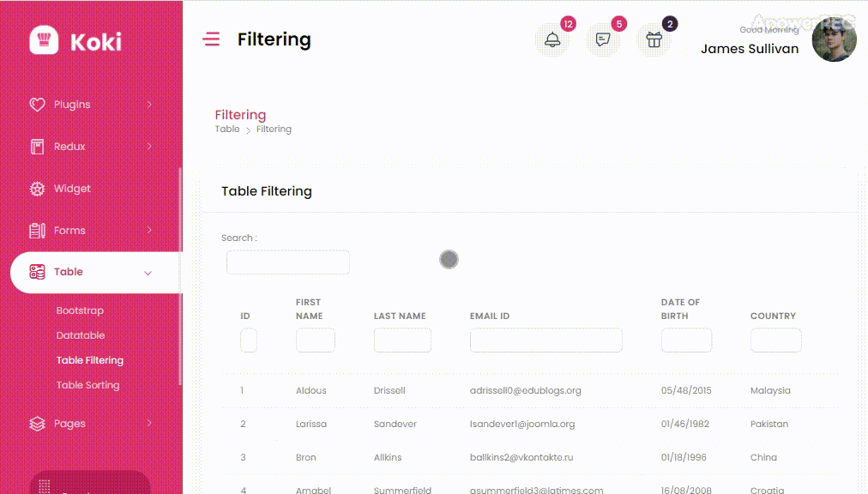The width and height of the screenshot is (868, 494).
Task: Select Datatable in the sidebar submenu
Action: [81, 335]
